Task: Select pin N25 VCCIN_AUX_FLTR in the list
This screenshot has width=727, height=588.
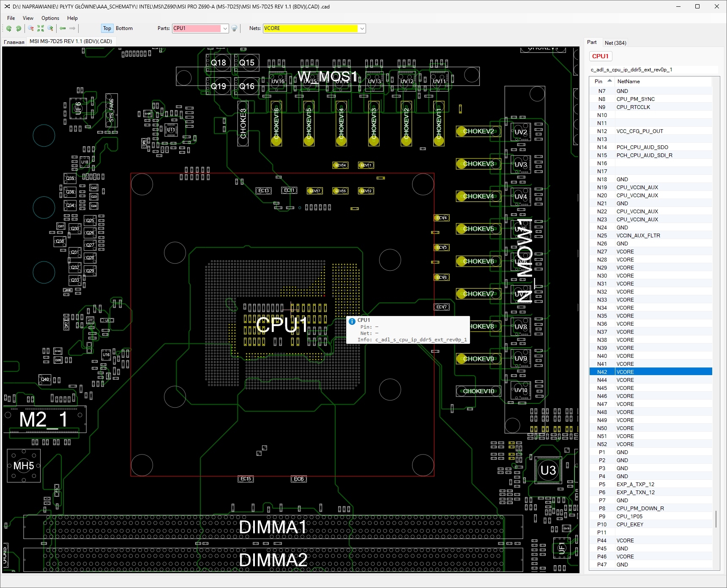Action: tap(638, 235)
